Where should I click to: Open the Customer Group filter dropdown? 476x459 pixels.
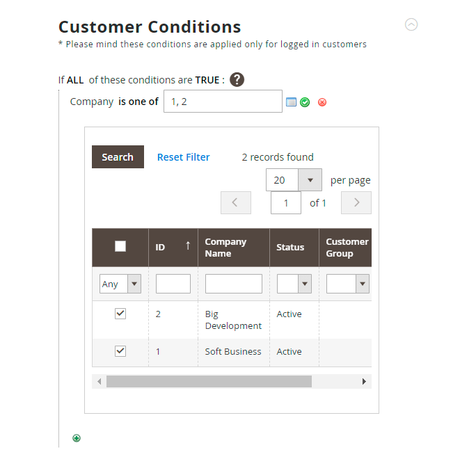tap(348, 284)
